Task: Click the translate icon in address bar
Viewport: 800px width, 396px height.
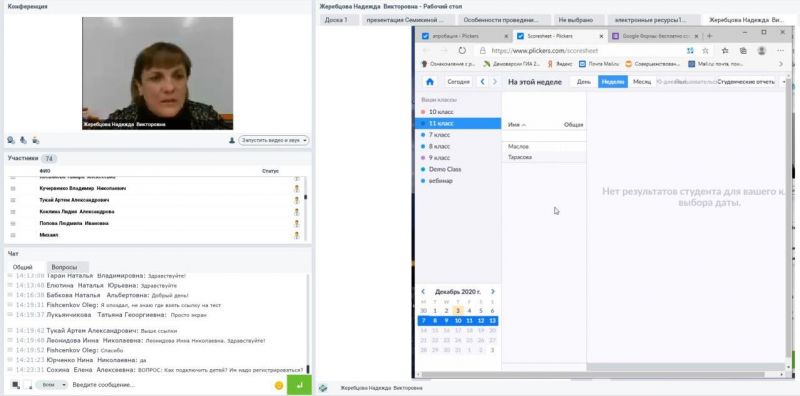Action: (x=690, y=51)
